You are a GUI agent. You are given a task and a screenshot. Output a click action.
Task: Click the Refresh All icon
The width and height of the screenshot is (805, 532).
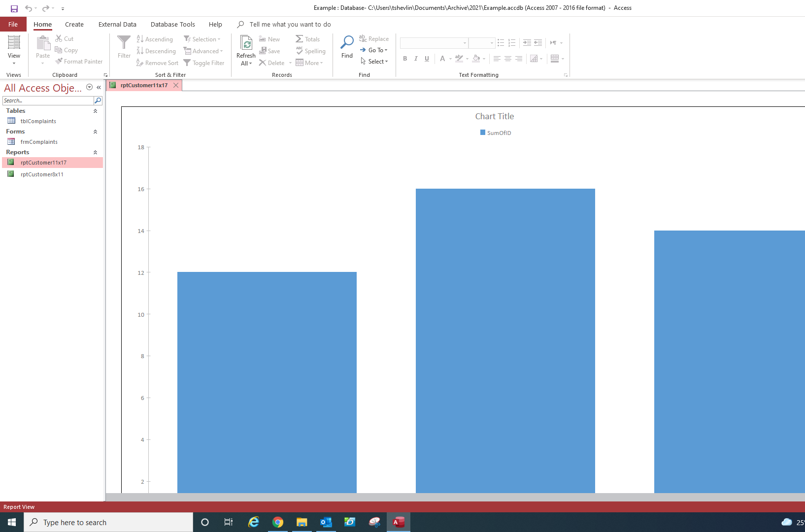[x=246, y=42]
